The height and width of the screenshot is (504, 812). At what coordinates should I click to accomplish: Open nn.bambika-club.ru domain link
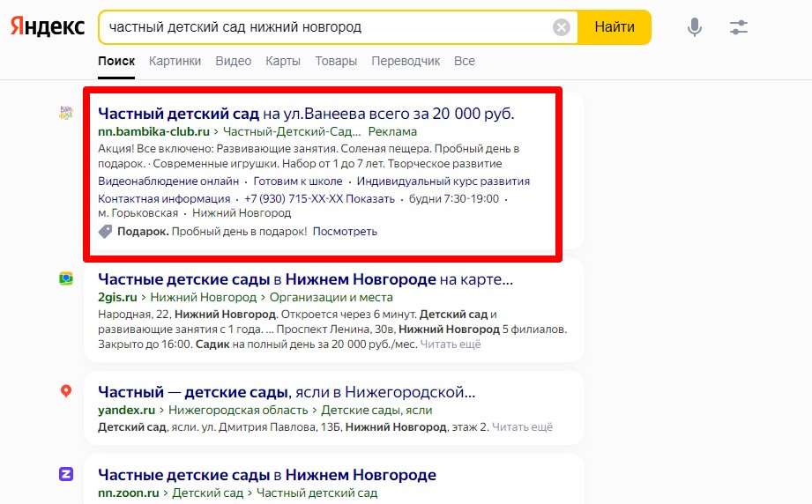tap(153, 131)
